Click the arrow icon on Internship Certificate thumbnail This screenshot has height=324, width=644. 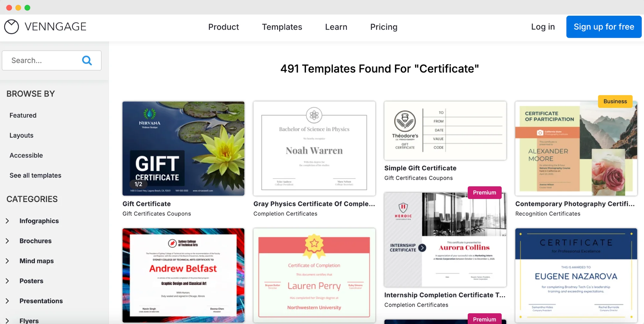click(x=422, y=248)
